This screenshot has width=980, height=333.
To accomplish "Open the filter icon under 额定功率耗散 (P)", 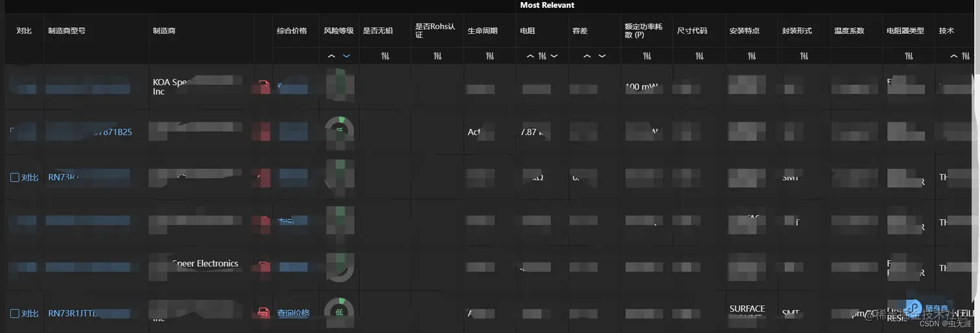I will (x=647, y=56).
